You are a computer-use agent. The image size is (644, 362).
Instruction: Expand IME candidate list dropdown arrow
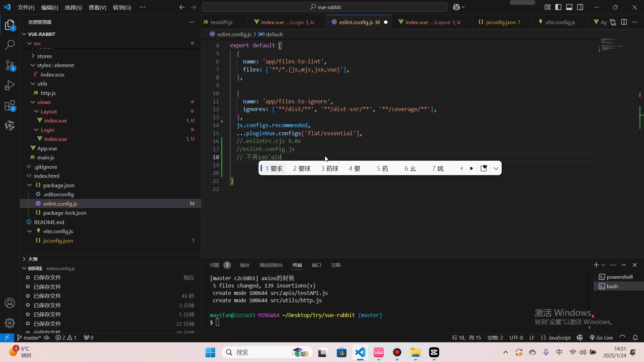point(496,168)
